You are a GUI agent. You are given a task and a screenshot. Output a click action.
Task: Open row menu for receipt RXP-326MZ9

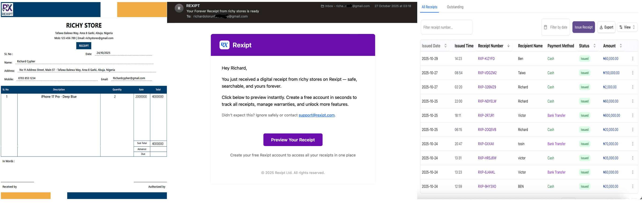633,87
